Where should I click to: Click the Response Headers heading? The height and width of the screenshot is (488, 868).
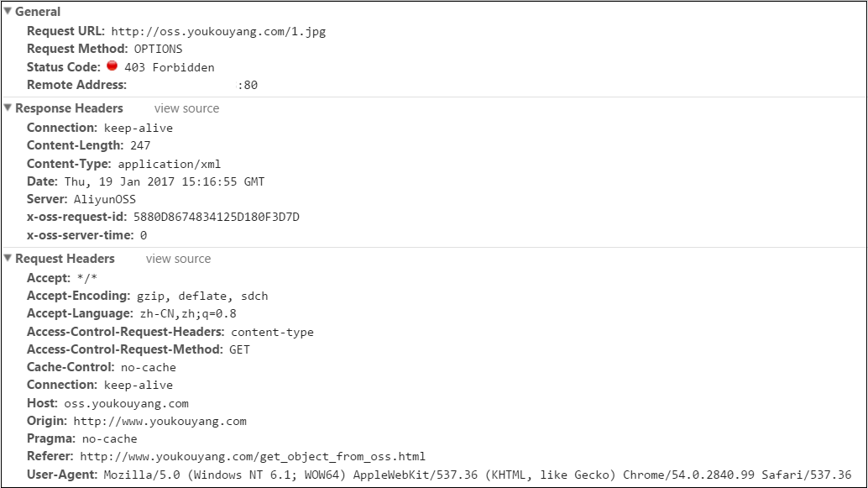(x=69, y=108)
